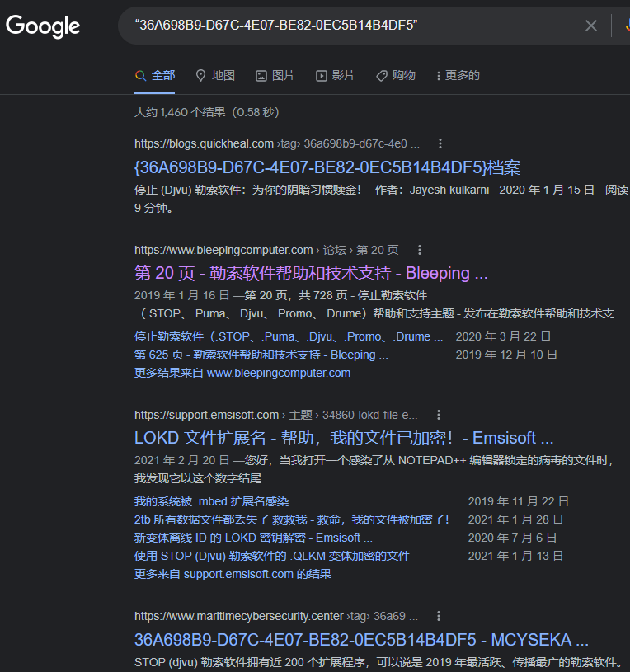Open sitelink 第 625 页 - 勒索软件帮助和技术支持
630x672 pixels.
tap(261, 355)
